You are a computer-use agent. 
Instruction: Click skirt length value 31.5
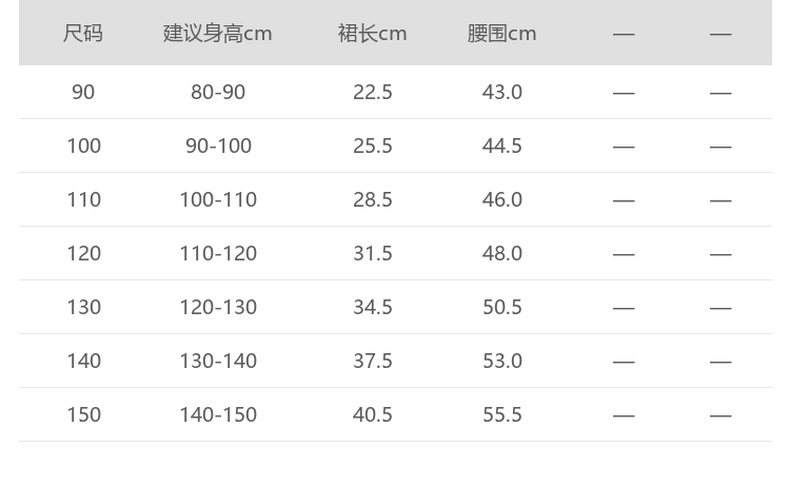coord(372,254)
